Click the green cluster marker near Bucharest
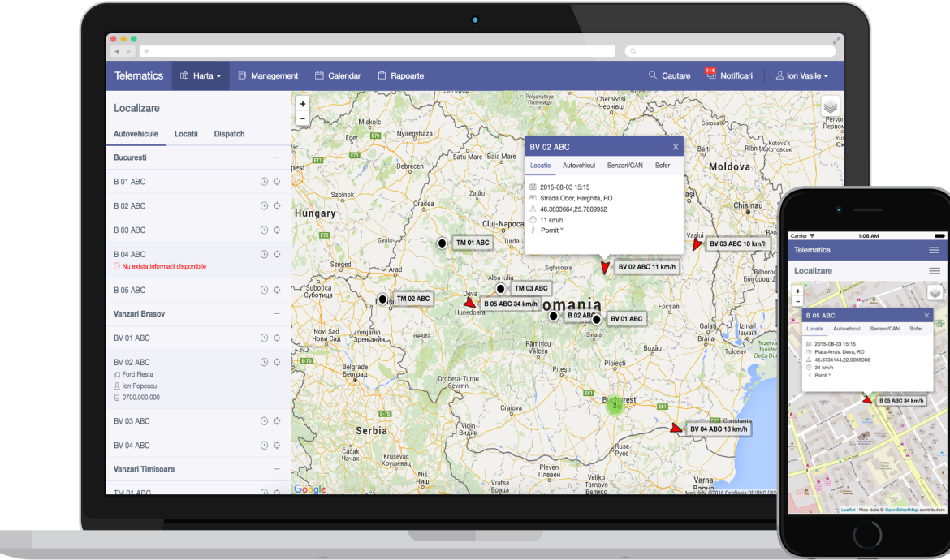This screenshot has width=950, height=560. click(x=615, y=405)
